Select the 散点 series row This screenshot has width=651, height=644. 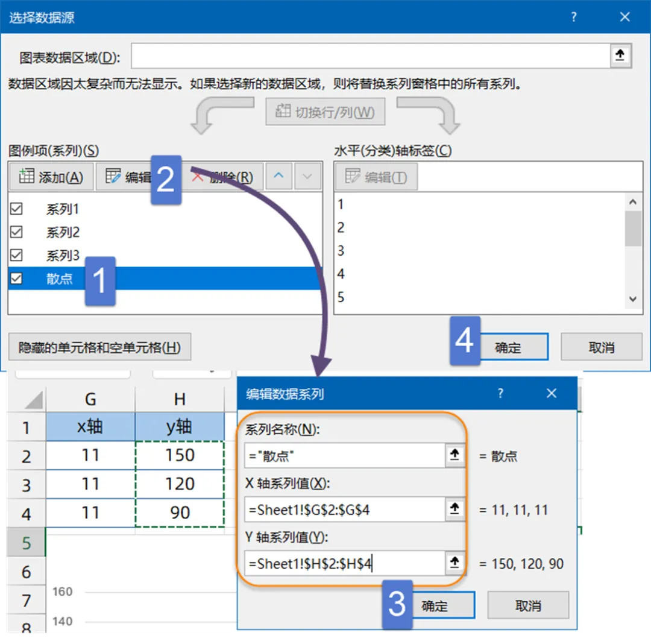coord(165,278)
